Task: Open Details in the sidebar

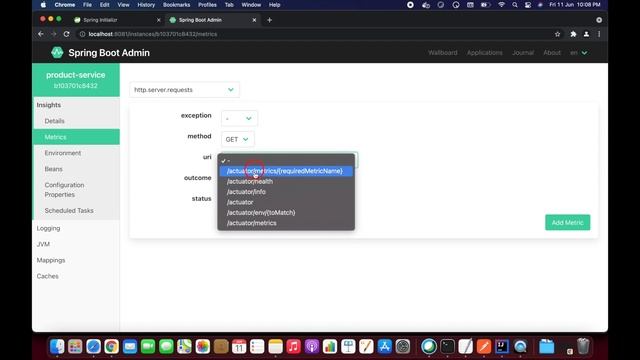Action: [x=76, y=121]
